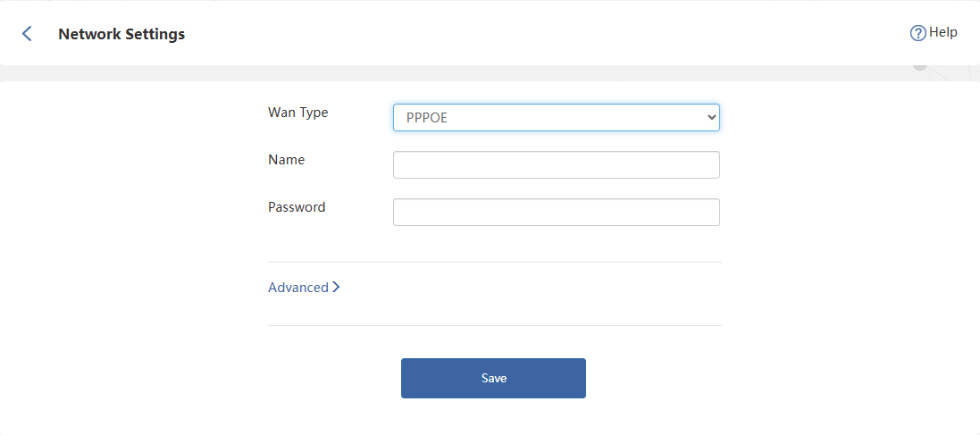
Task: Click the Network Settings page title
Action: click(121, 34)
